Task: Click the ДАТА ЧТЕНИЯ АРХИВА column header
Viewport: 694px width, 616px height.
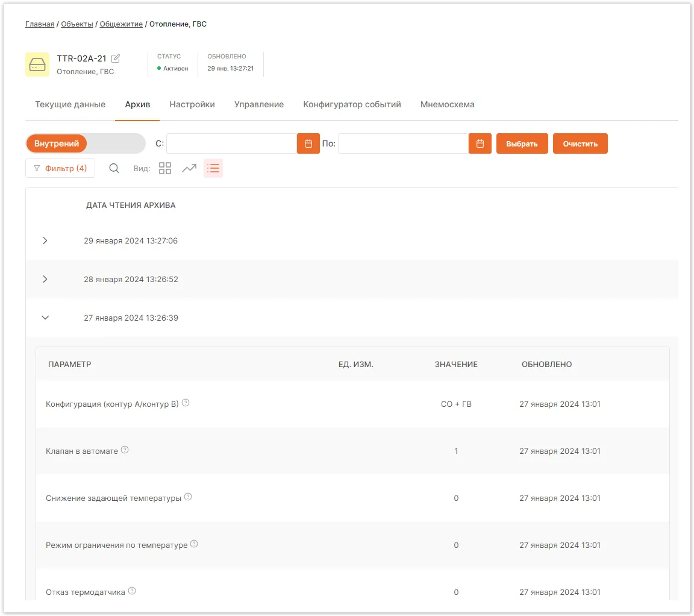Action: pos(131,205)
